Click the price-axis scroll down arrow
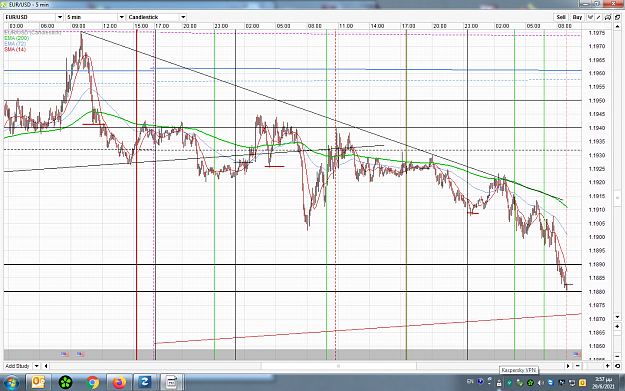 coord(617,317)
